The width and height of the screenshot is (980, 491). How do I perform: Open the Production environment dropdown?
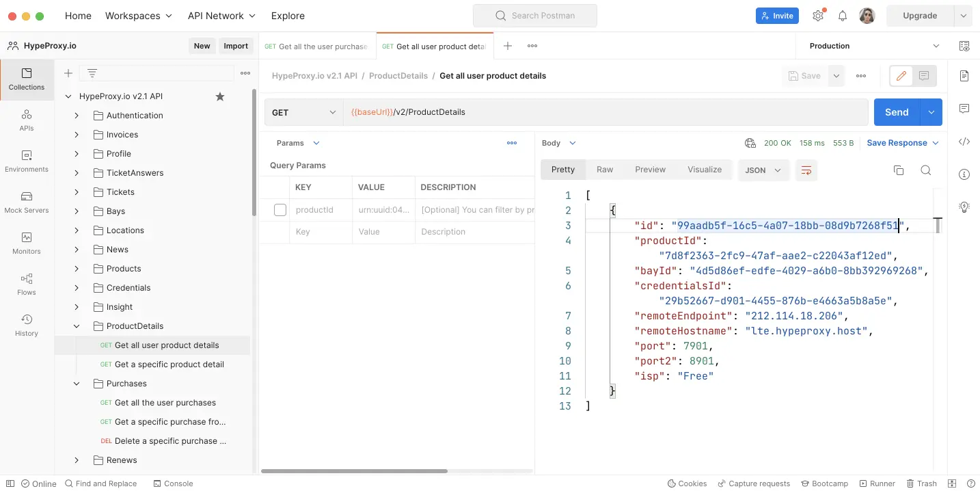point(873,46)
